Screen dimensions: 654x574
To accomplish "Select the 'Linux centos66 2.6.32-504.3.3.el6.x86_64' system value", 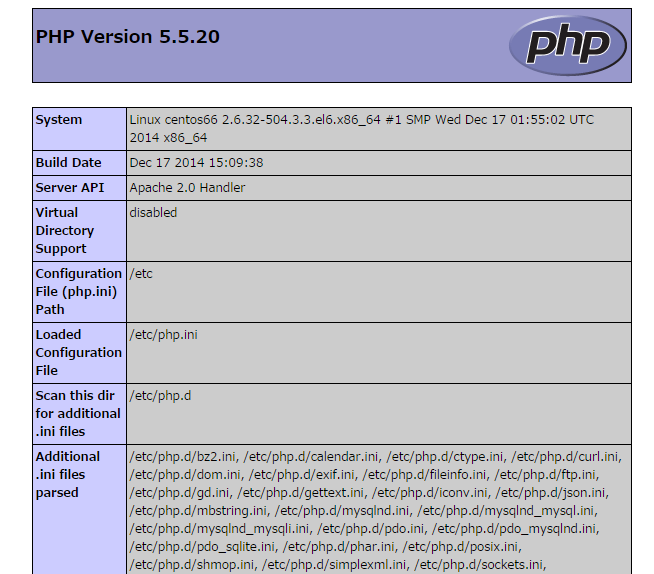I will (x=255, y=120).
